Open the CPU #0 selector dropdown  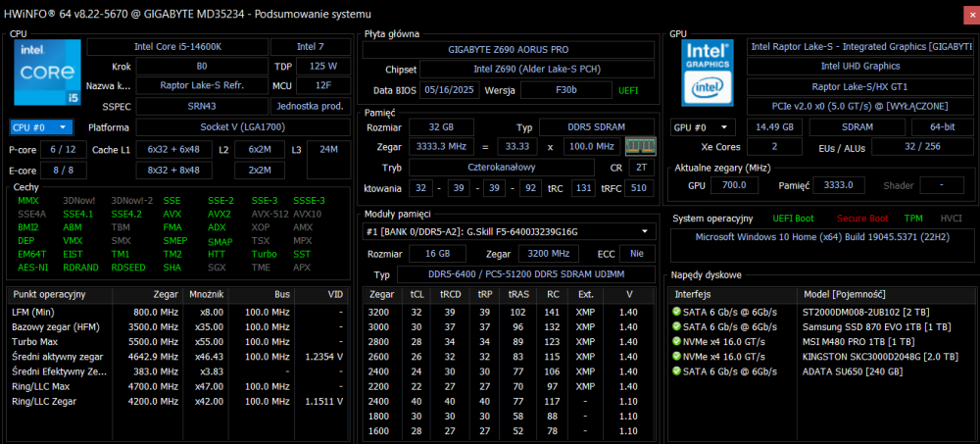pos(41,127)
